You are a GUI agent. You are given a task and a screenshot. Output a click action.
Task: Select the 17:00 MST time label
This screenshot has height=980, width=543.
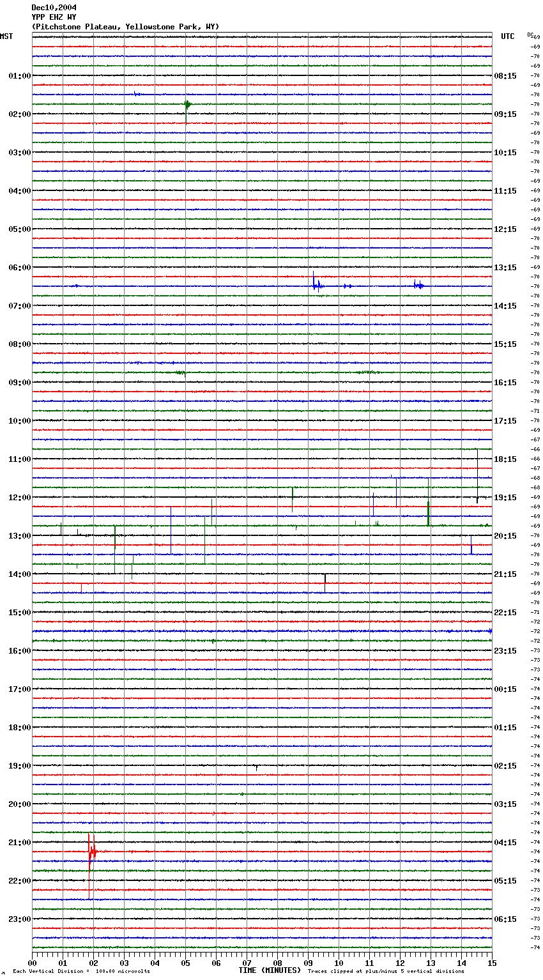20,689
